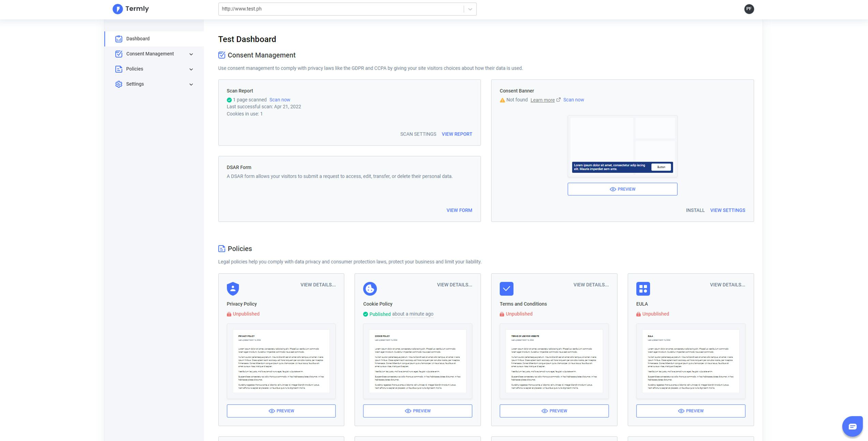Open the PF profile avatar menu
Viewport: 868px width, 441px height.
tap(749, 9)
